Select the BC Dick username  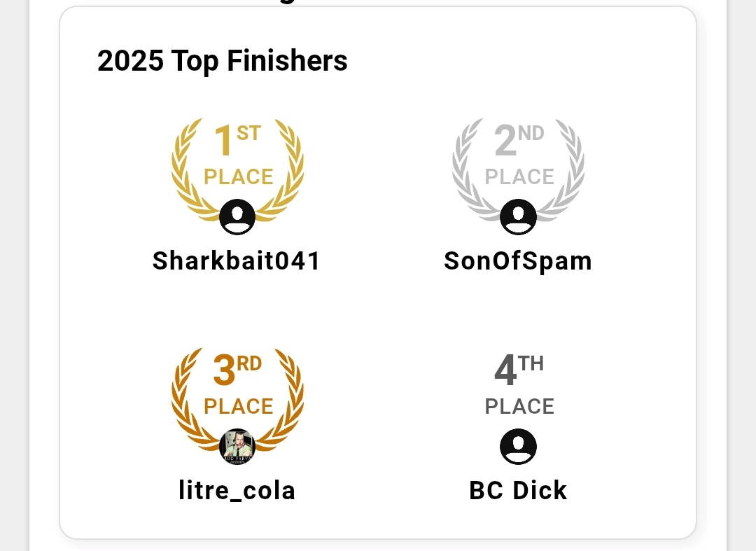click(518, 491)
